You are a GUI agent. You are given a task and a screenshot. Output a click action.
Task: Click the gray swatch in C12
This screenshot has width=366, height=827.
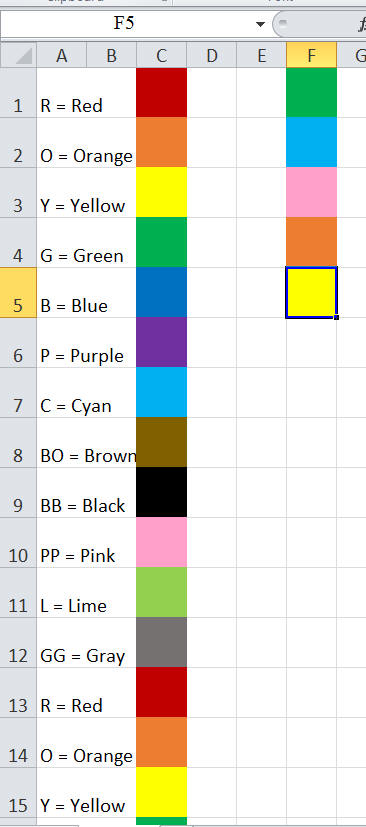tap(161, 642)
